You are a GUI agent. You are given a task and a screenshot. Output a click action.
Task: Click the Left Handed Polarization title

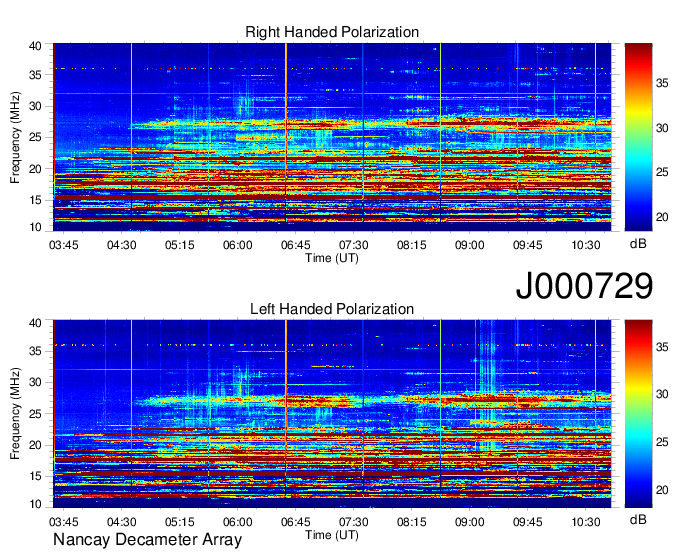tap(332, 309)
